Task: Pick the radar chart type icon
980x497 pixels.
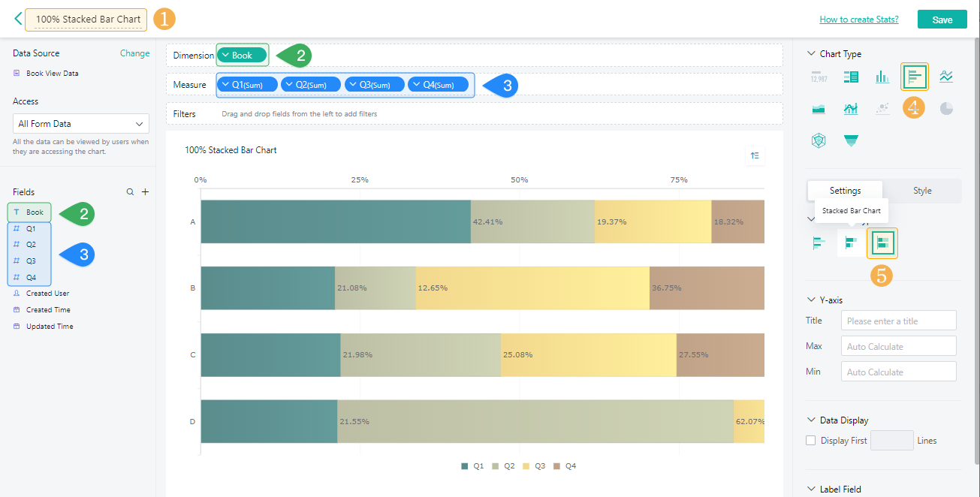Action: (x=819, y=140)
